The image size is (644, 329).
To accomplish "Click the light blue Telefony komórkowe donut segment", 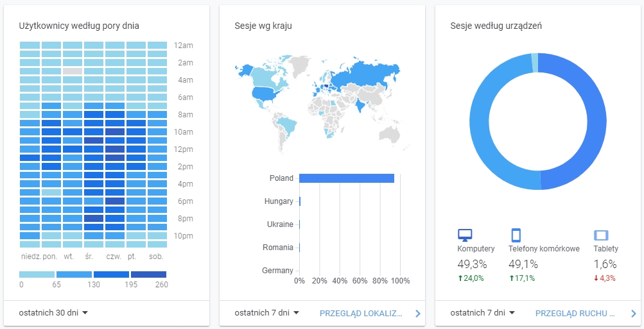I will pos(480,123).
